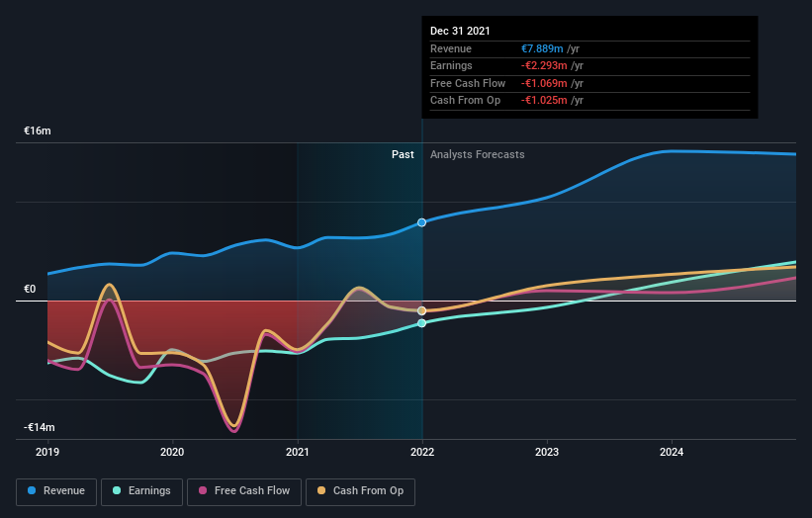Click the 'Past' section label
The height and width of the screenshot is (518, 812).
[x=403, y=155]
